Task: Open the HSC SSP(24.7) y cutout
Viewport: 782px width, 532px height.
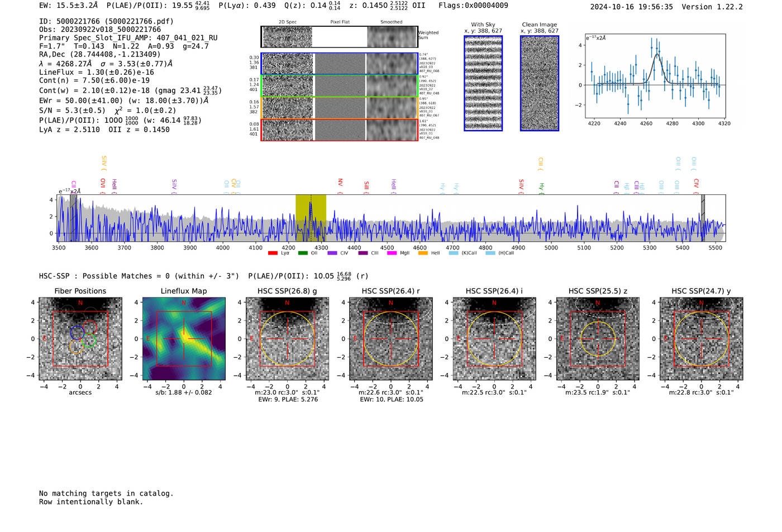Action: (x=702, y=339)
